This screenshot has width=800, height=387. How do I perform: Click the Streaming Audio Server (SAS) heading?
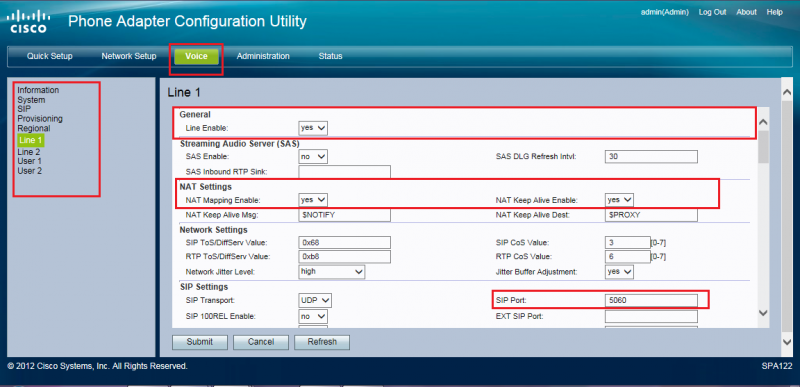[239, 144]
